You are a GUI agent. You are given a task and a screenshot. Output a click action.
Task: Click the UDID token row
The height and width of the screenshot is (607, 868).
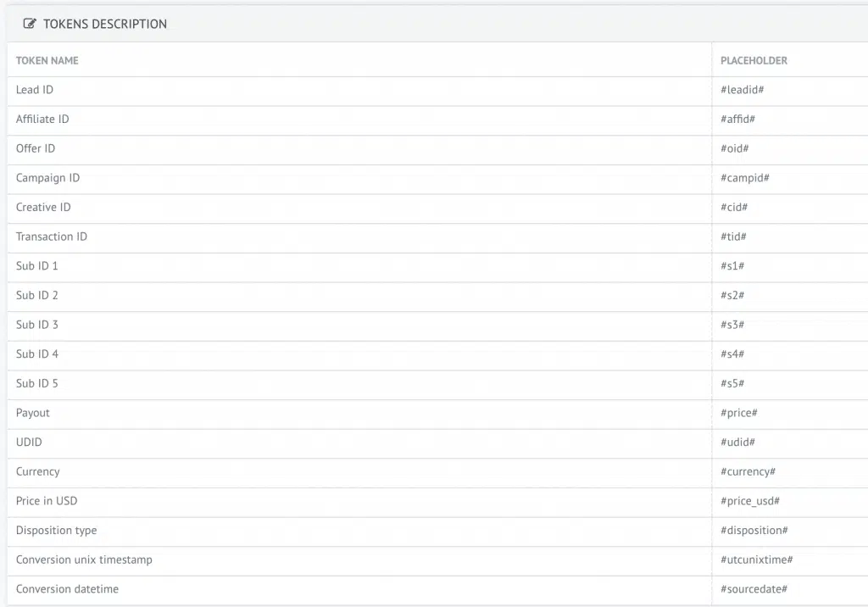(x=29, y=443)
